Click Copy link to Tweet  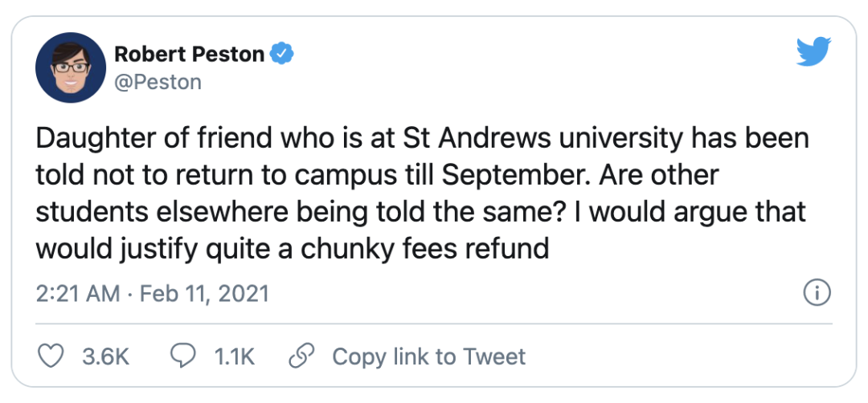pos(428,356)
